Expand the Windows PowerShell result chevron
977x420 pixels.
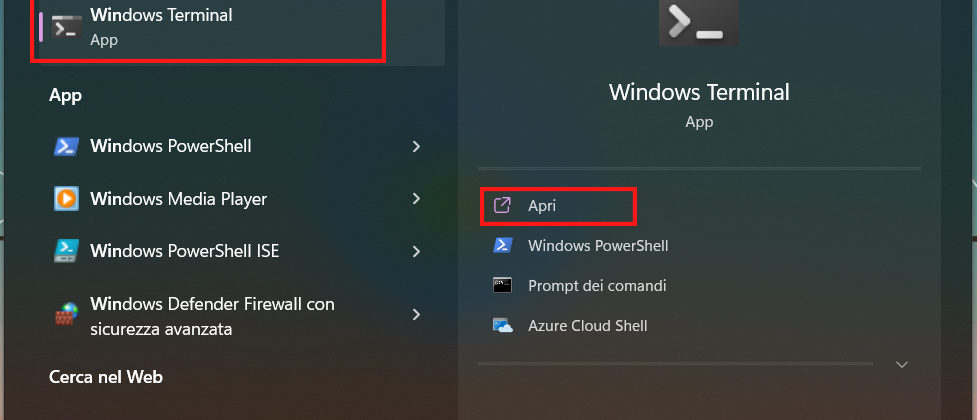pos(416,146)
